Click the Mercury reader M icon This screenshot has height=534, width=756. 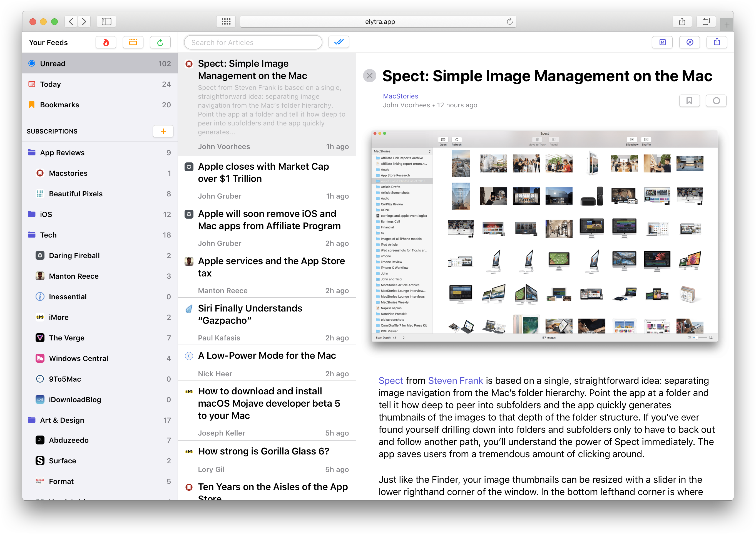pyautogui.click(x=662, y=42)
